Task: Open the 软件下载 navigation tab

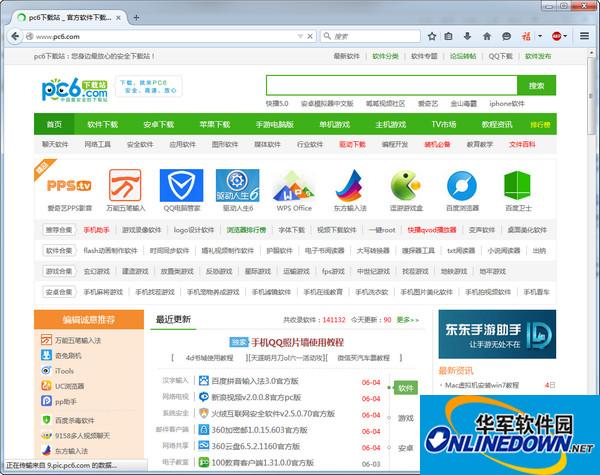Action: [x=103, y=124]
